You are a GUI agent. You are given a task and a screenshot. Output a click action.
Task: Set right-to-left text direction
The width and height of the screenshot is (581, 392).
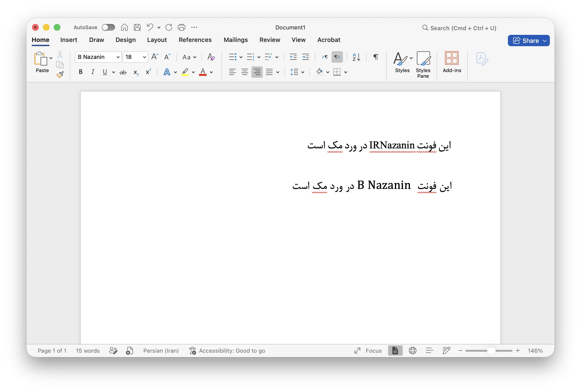[337, 57]
